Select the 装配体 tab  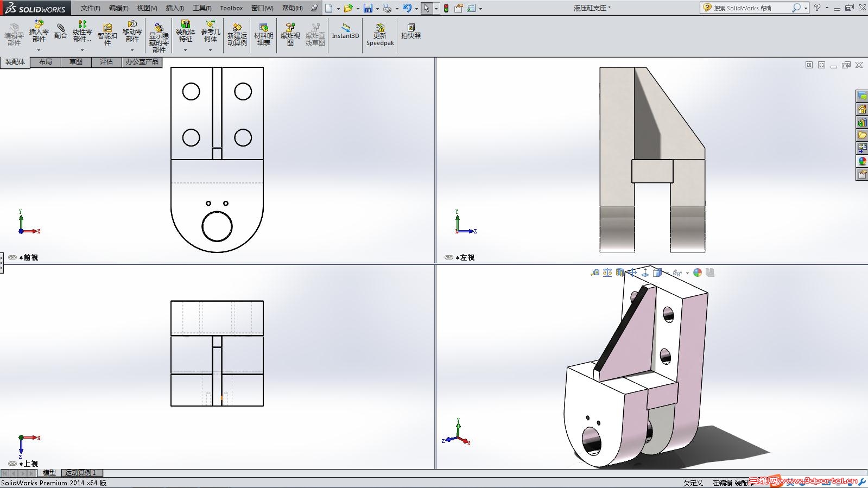(x=15, y=62)
